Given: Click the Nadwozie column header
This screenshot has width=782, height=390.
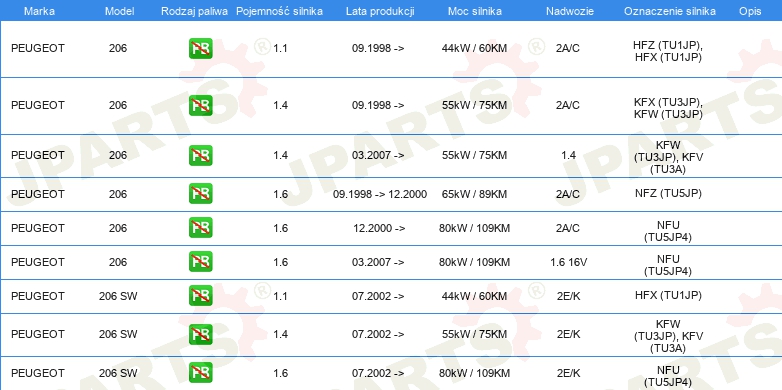Looking at the screenshot, I should point(569,11).
